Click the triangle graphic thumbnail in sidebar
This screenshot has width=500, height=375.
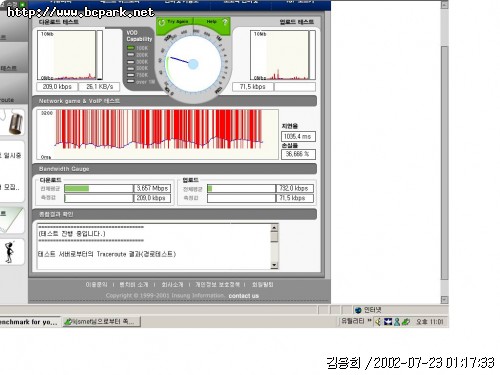11,220
